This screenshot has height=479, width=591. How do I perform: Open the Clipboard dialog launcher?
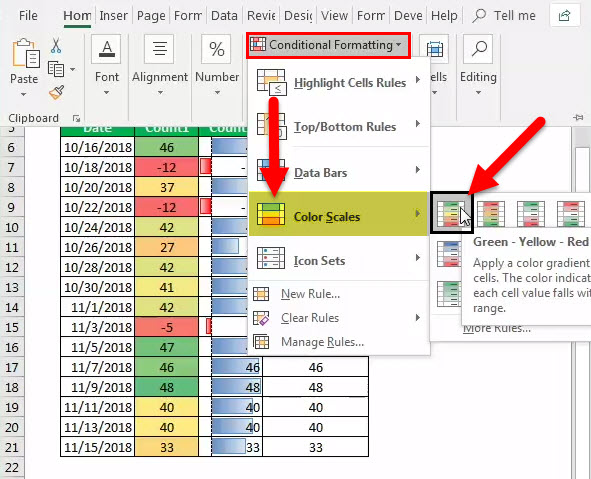pos(77,119)
